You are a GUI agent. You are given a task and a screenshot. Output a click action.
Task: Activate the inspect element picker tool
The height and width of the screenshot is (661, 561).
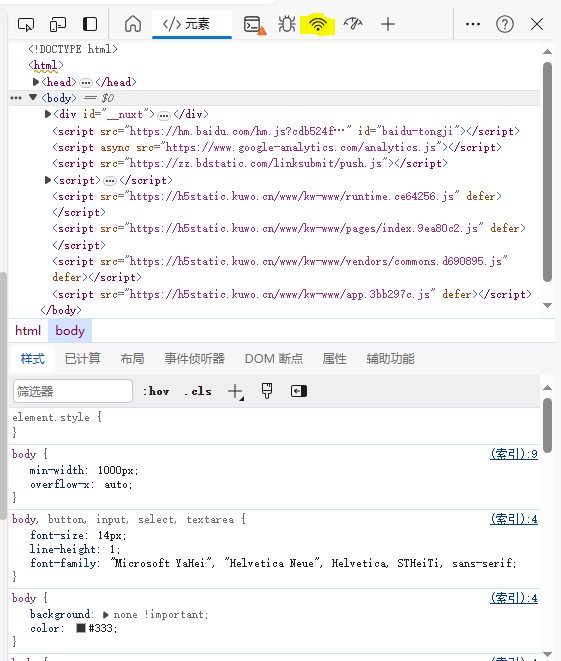click(x=26, y=24)
